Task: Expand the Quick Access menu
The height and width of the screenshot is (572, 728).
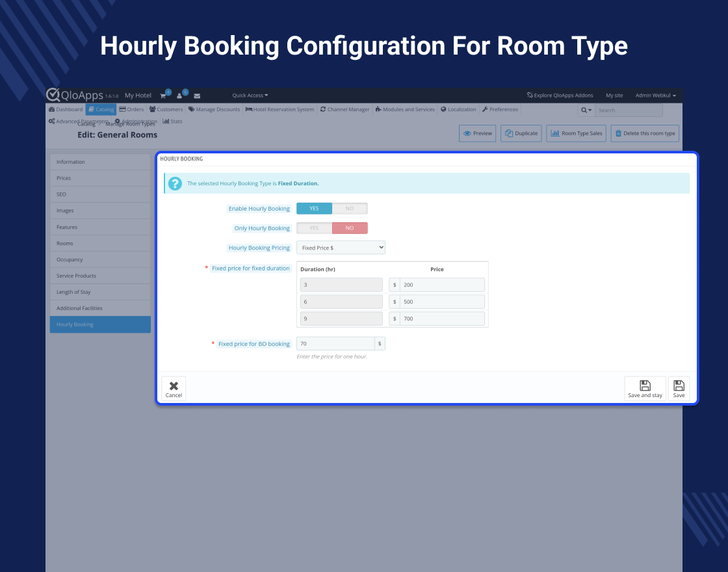Action: tap(250, 95)
